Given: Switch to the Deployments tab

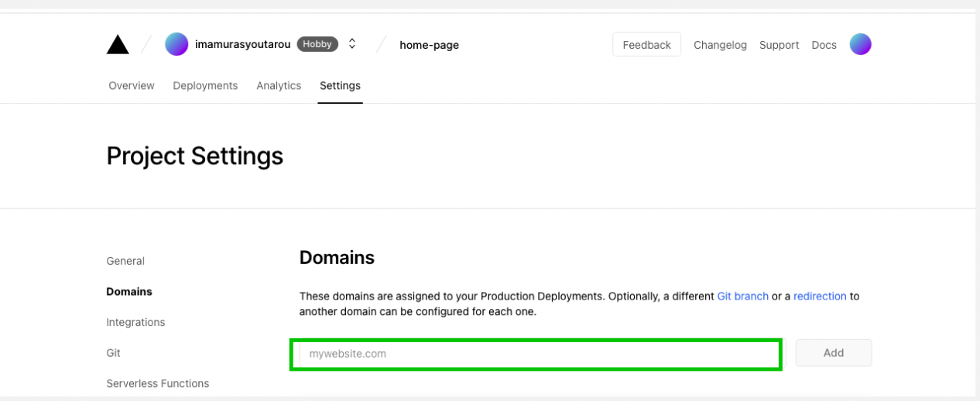Looking at the screenshot, I should point(205,86).
